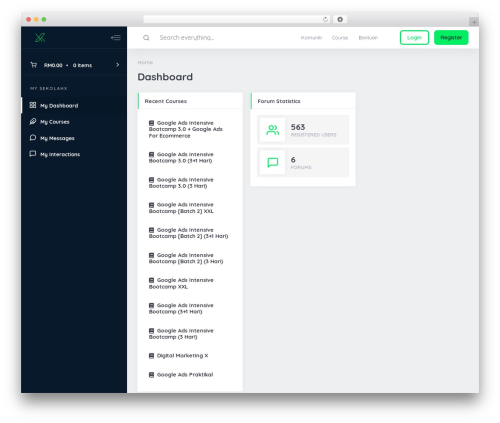
Task: Open the Bantuan nav link
Action: point(368,38)
